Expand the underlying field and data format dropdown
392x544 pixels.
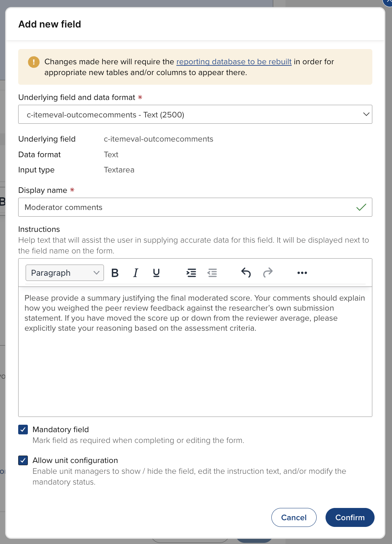coord(195,114)
